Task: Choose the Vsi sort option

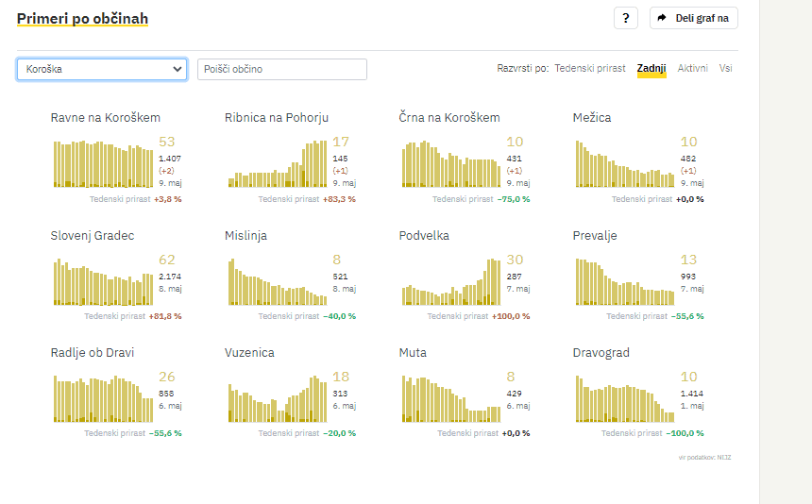Action: click(x=725, y=68)
